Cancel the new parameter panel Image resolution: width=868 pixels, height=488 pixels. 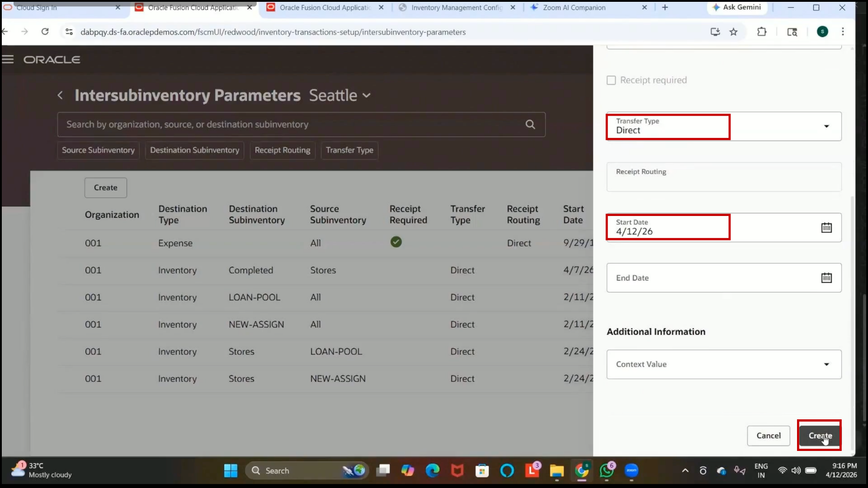coord(769,436)
